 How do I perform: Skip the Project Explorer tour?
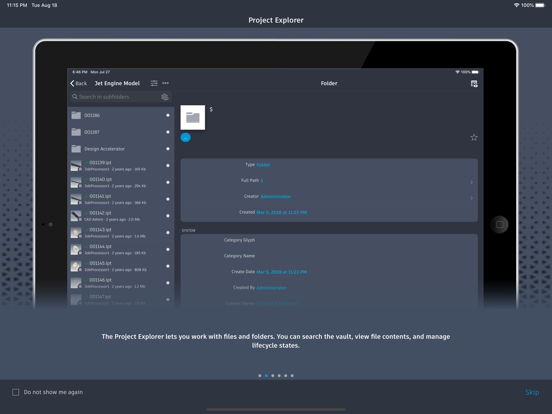point(532,392)
